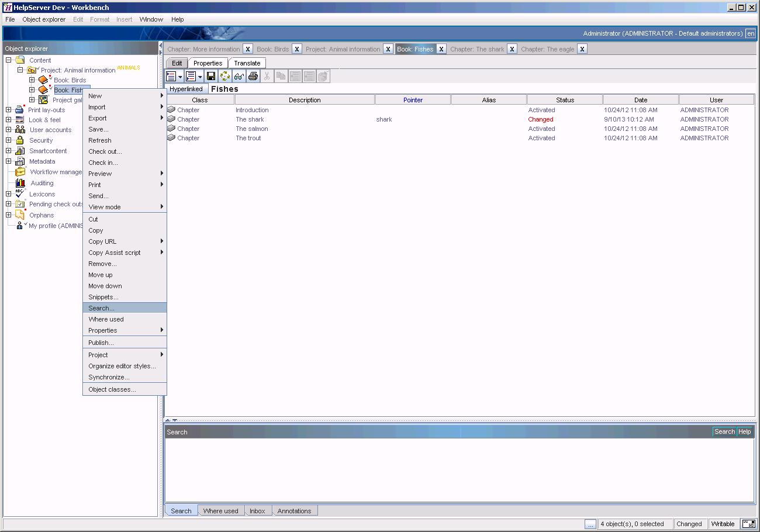
Task: Open the Where used bottom tab
Action: [x=221, y=510]
